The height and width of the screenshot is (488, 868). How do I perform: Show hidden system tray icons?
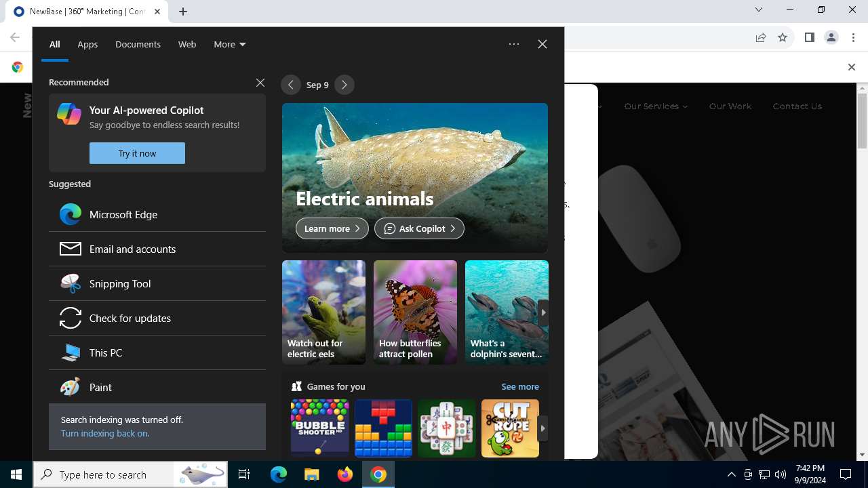point(731,474)
